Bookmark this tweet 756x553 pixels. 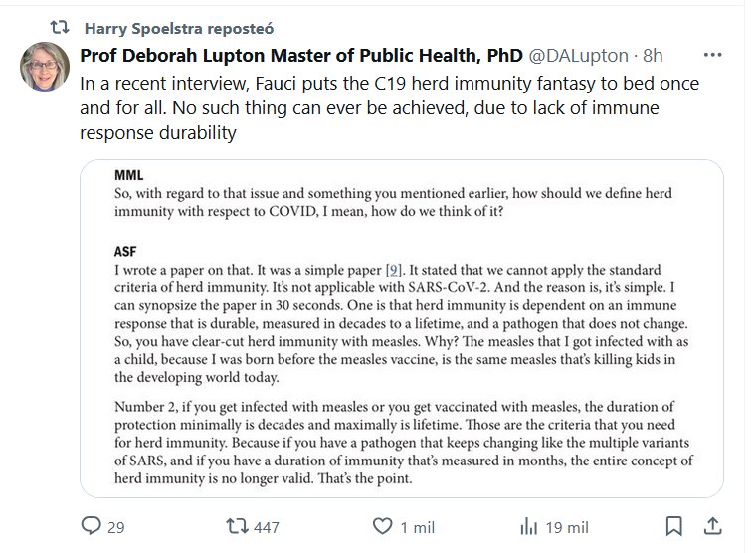[674, 526]
